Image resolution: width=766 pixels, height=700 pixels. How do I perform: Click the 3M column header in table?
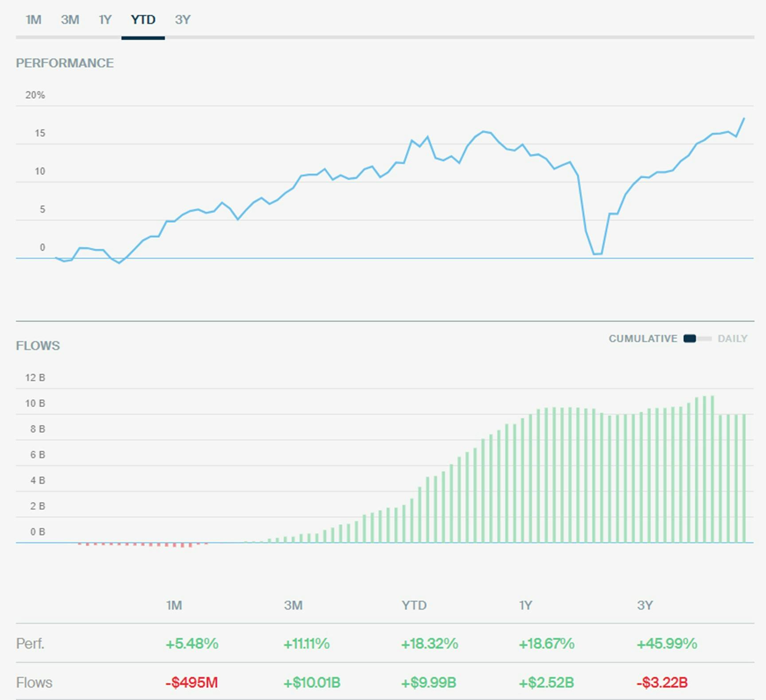(293, 605)
